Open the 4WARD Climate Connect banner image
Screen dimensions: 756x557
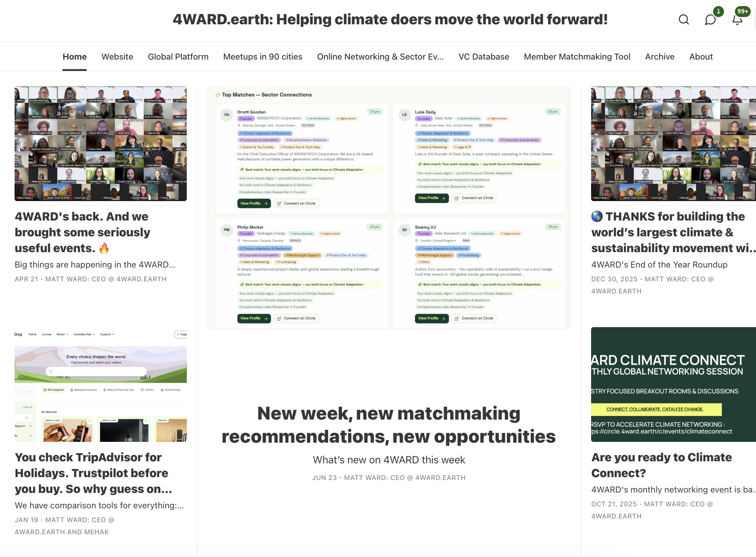point(673,385)
